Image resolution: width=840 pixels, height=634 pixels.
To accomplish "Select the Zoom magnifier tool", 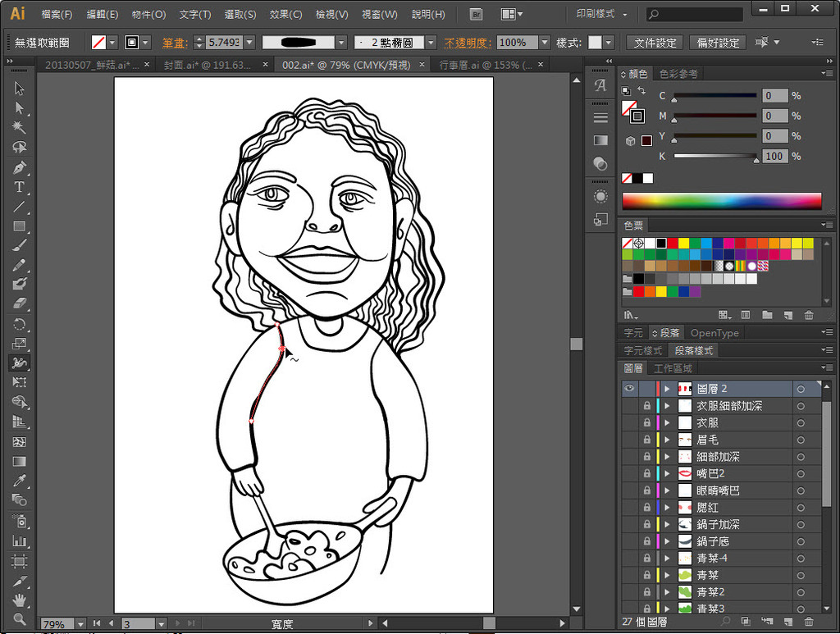I will [20, 619].
